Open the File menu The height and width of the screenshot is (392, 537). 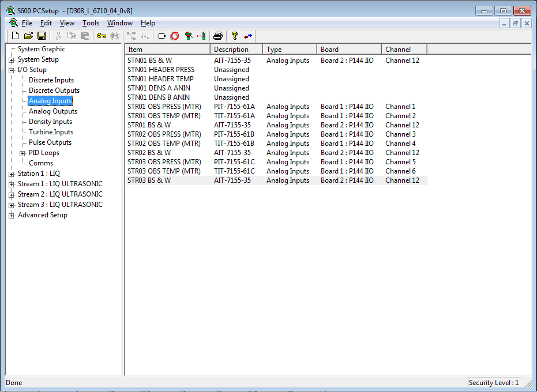pos(27,23)
